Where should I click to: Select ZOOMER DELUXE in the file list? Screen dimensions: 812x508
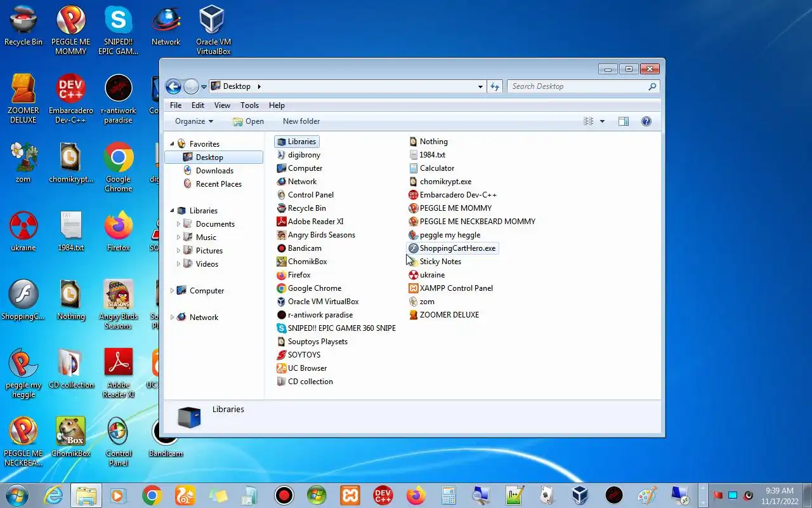(x=444, y=315)
